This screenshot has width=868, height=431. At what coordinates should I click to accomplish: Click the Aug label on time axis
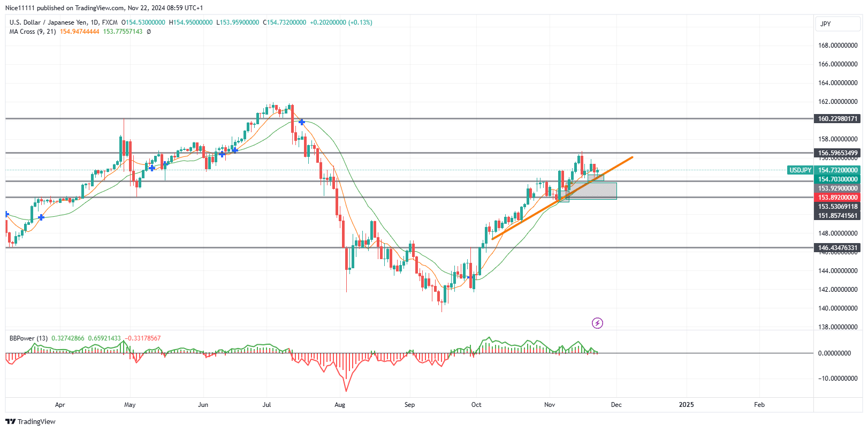340,405
